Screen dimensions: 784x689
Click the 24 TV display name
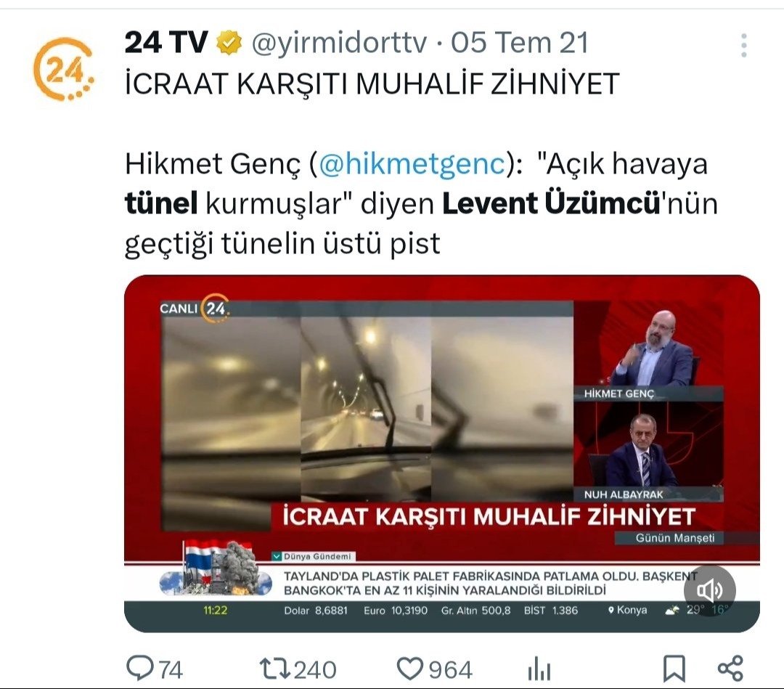pos(166,42)
